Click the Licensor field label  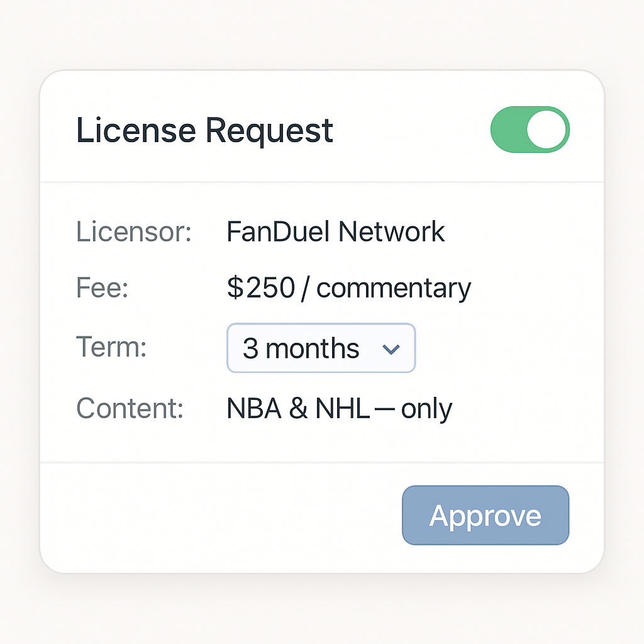(x=133, y=231)
